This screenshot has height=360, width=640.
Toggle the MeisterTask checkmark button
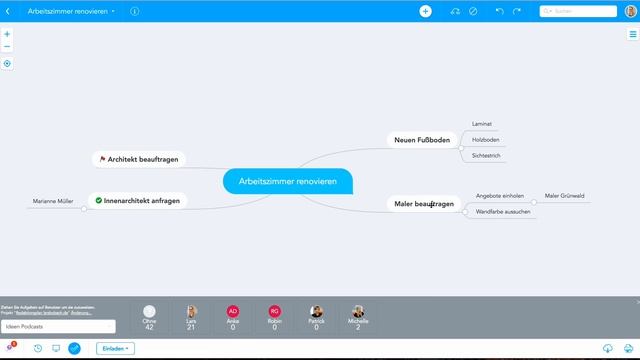pos(74,349)
